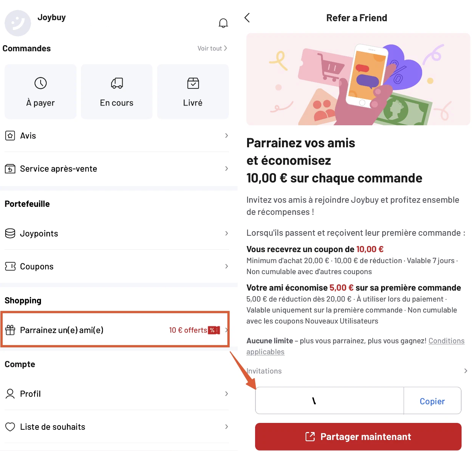The height and width of the screenshot is (451, 476).
Task: Click the Copier button
Action: coord(432,401)
